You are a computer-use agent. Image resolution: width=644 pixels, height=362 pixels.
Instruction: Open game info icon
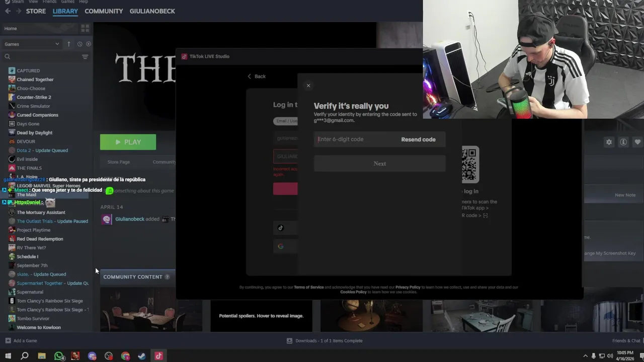pos(623,142)
